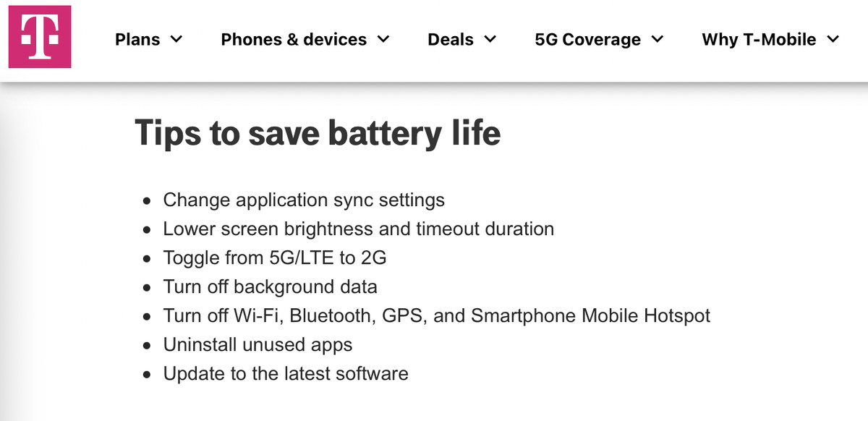
Task: Click the bullet point before Uninstall unused apps
Action: [x=148, y=346]
